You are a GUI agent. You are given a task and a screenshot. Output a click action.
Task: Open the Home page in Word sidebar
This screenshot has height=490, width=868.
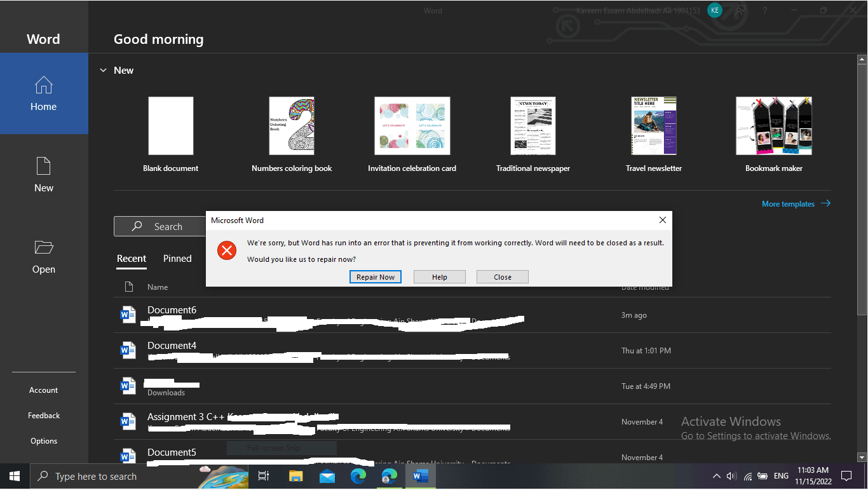click(44, 93)
